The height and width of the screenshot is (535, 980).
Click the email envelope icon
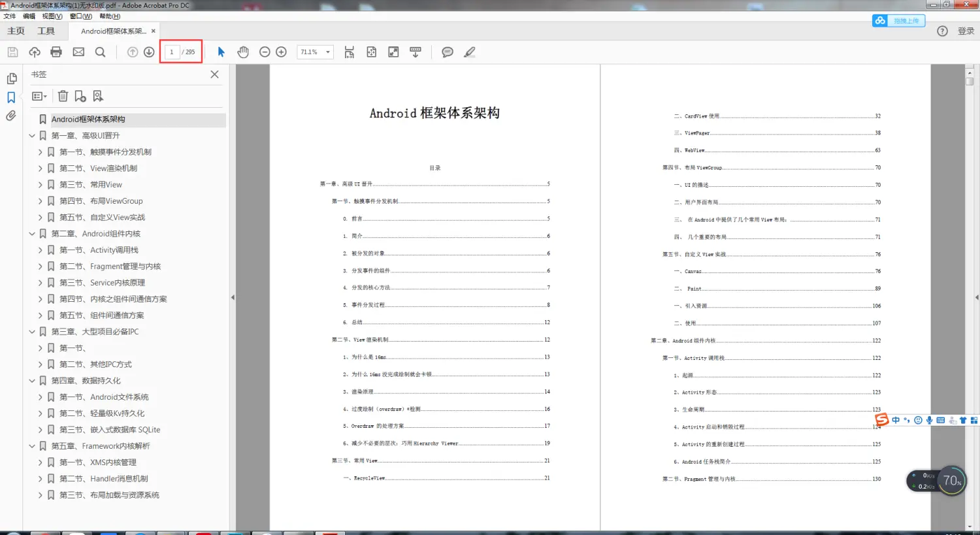point(78,52)
